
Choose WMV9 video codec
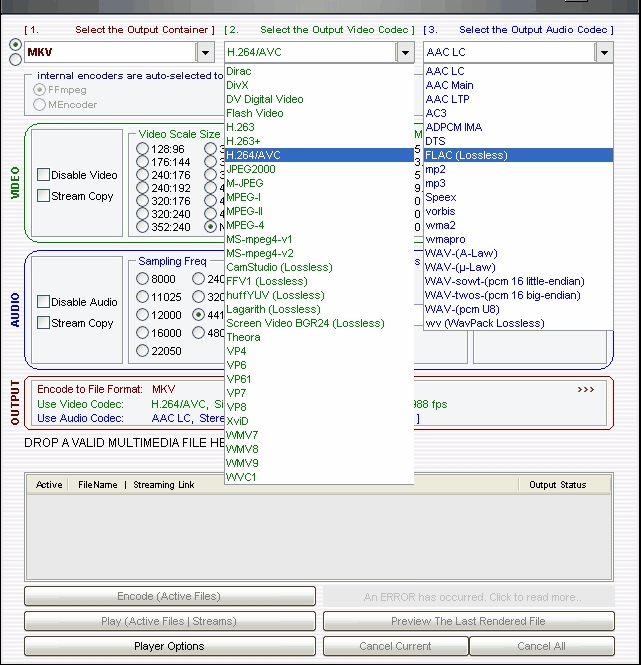[x=319, y=463]
